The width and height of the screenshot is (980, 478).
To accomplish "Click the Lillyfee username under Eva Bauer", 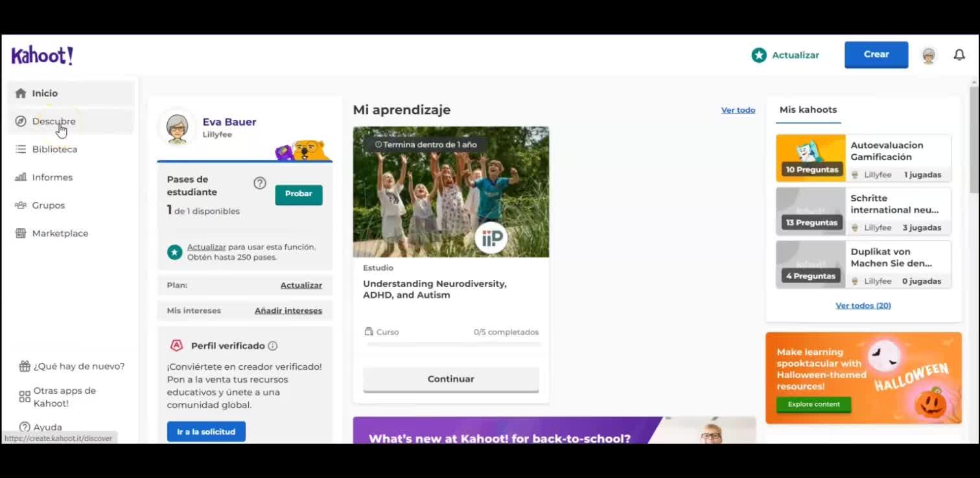I will 217,135.
